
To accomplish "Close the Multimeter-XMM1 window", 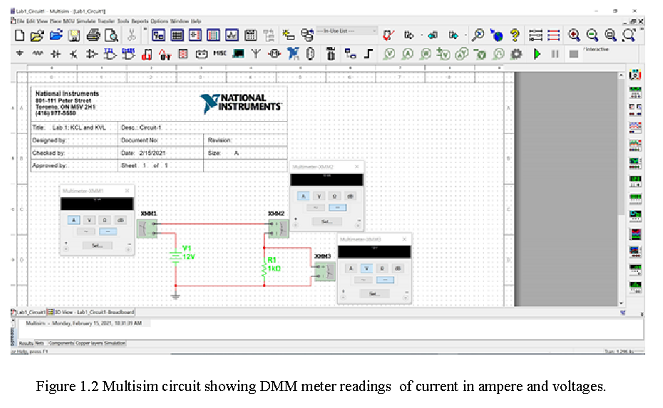I will (x=127, y=191).
